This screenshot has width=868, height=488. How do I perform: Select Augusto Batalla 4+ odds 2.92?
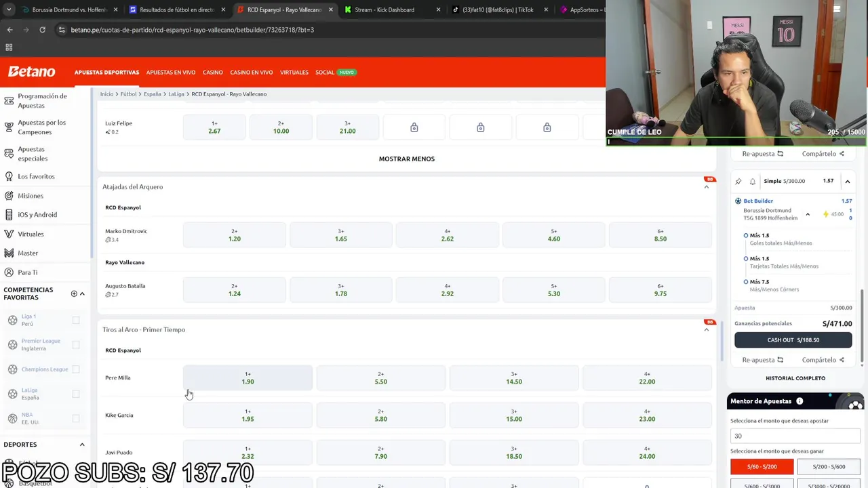pos(448,290)
